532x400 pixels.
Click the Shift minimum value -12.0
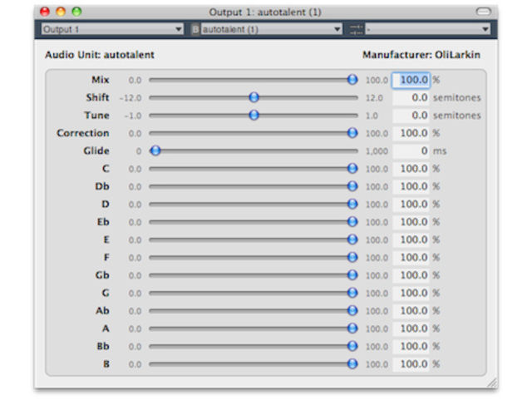click(131, 98)
